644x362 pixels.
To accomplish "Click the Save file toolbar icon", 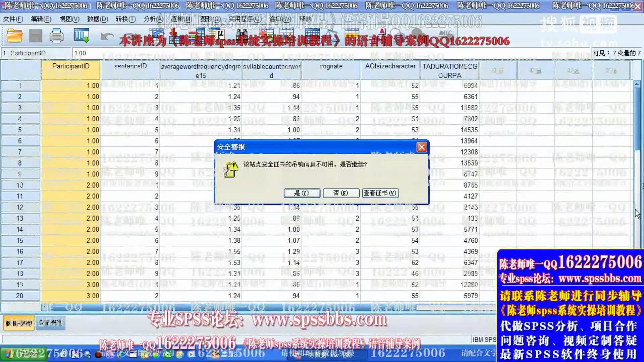I will [x=36, y=36].
